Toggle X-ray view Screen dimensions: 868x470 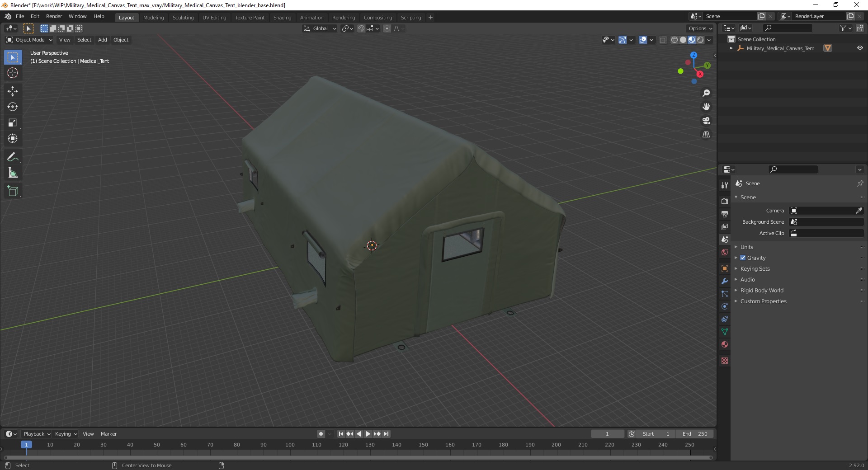[x=663, y=40]
